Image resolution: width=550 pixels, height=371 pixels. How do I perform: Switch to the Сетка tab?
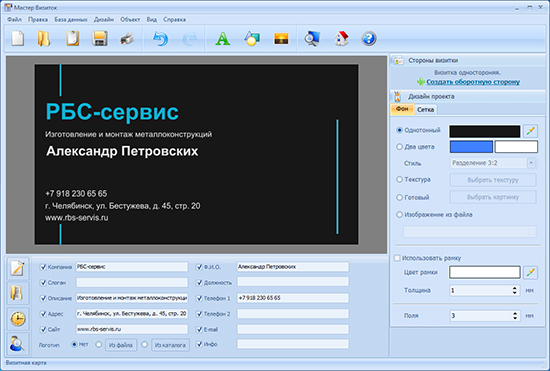coord(425,109)
